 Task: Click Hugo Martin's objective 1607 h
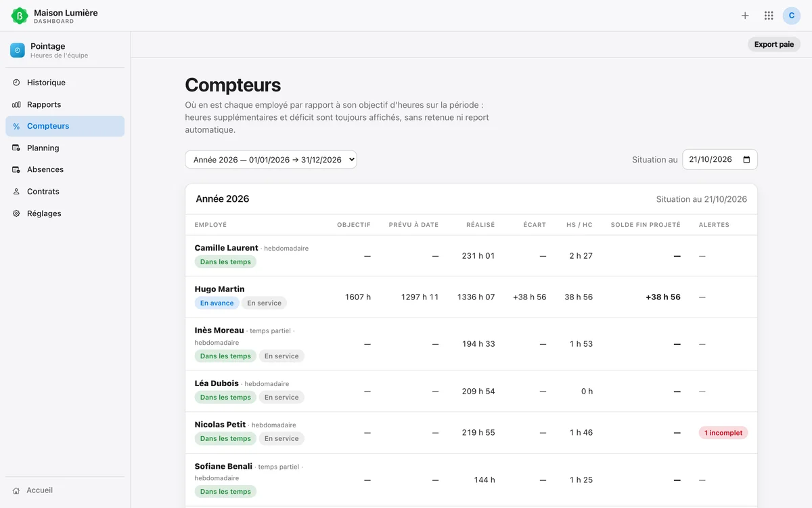358,297
